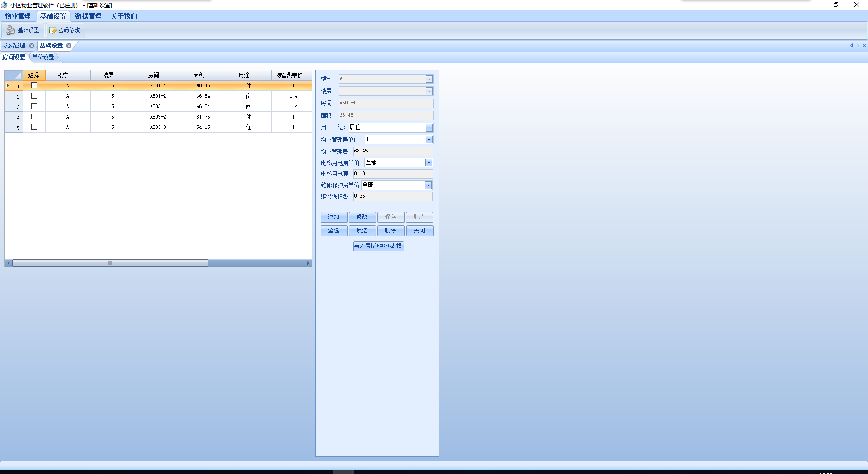Click the scrollbar right arrow under the table

[x=308, y=263]
